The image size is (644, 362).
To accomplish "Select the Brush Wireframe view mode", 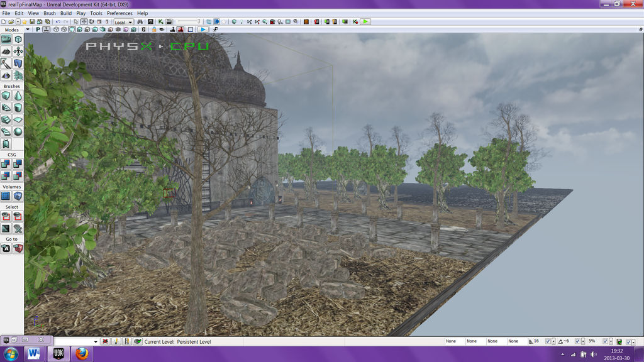I will point(56,30).
